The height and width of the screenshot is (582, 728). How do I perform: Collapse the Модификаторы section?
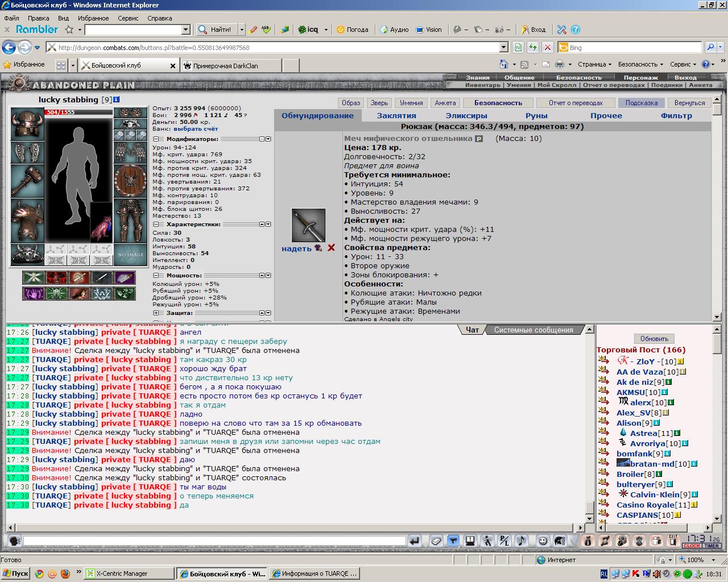point(156,139)
